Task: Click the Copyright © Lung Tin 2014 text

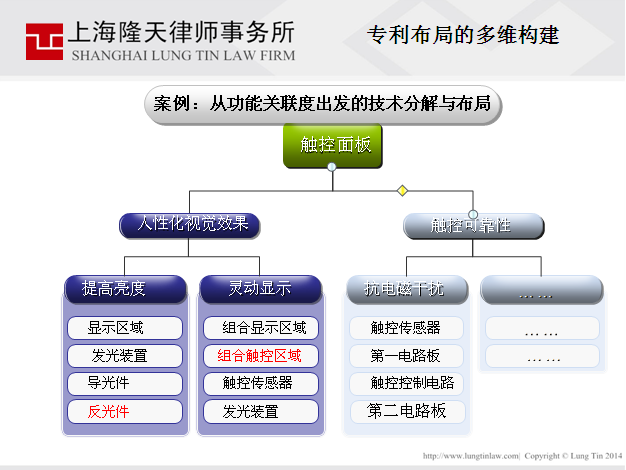Action: coord(573,456)
